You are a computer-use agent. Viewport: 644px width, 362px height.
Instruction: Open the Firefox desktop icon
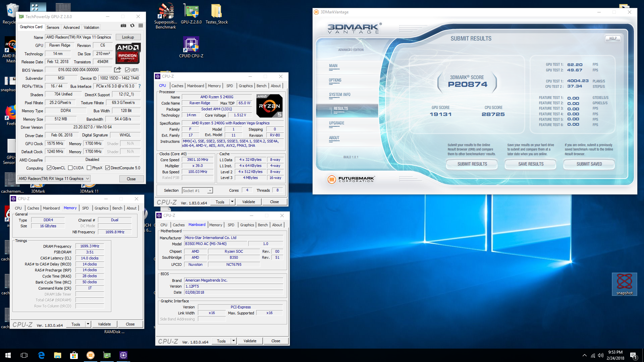pyautogui.click(x=11, y=115)
